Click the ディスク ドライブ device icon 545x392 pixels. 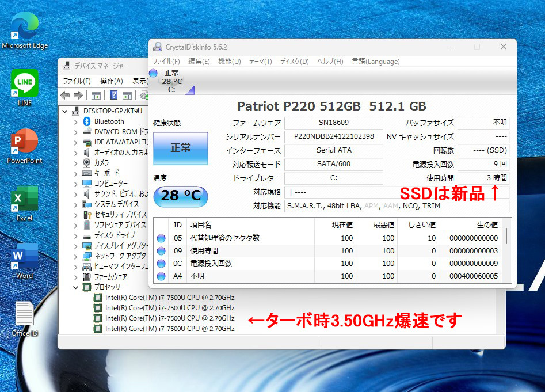(x=87, y=235)
